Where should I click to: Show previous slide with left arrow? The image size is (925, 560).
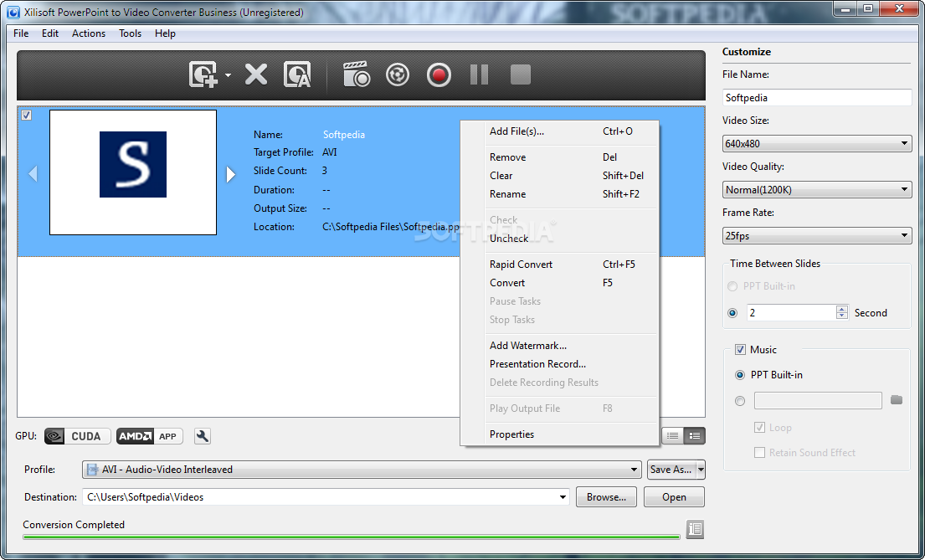(x=33, y=173)
